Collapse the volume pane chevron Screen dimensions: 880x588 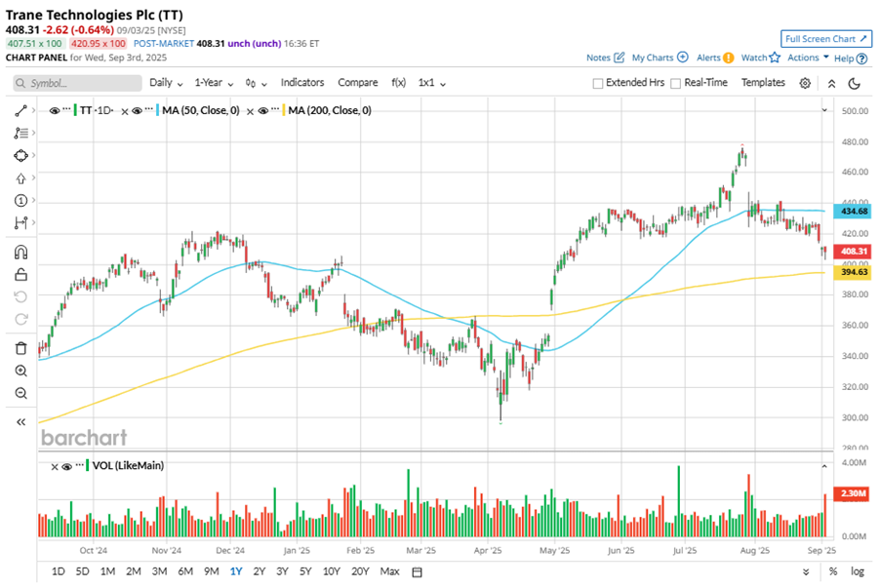(824, 466)
